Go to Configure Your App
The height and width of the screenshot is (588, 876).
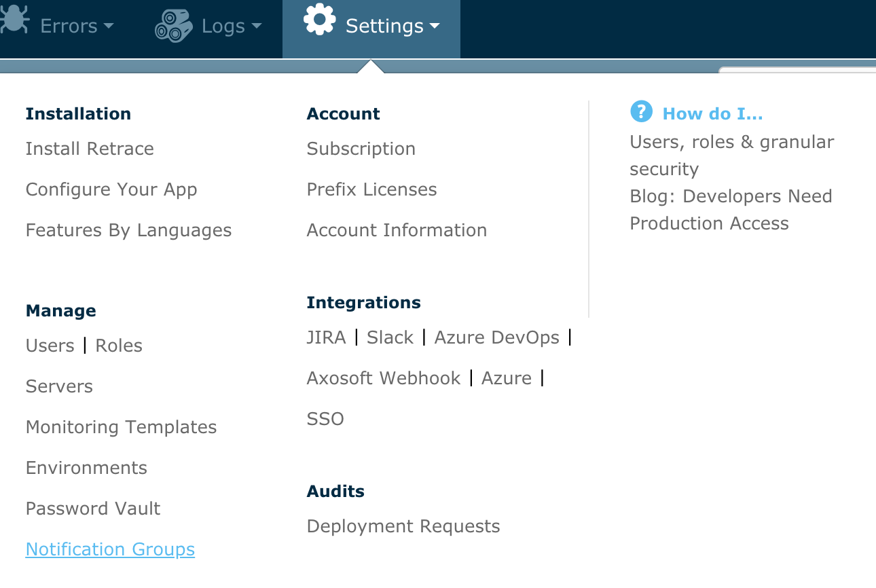(111, 189)
